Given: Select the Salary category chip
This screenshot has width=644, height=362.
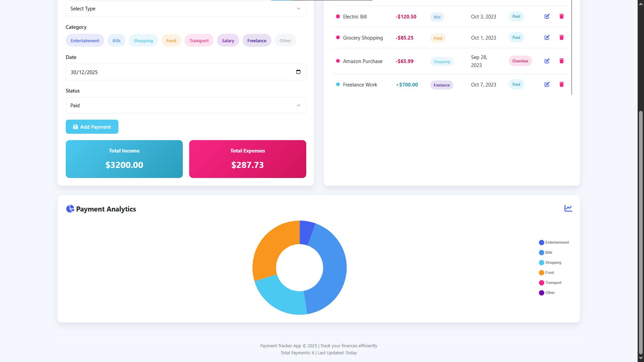Looking at the screenshot, I should pyautogui.click(x=228, y=41).
